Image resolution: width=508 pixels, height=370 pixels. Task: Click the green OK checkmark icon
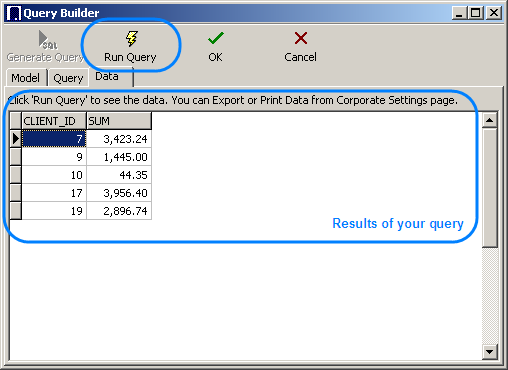tap(216, 38)
